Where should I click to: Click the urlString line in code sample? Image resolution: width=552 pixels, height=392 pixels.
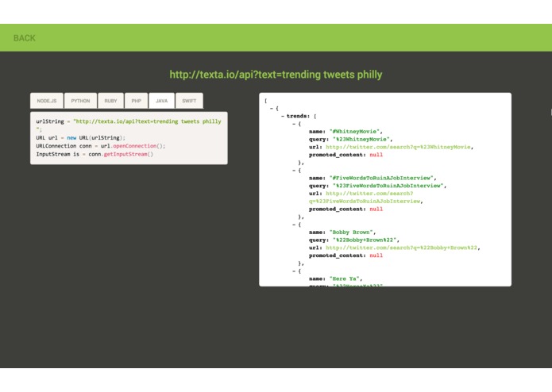click(x=129, y=125)
